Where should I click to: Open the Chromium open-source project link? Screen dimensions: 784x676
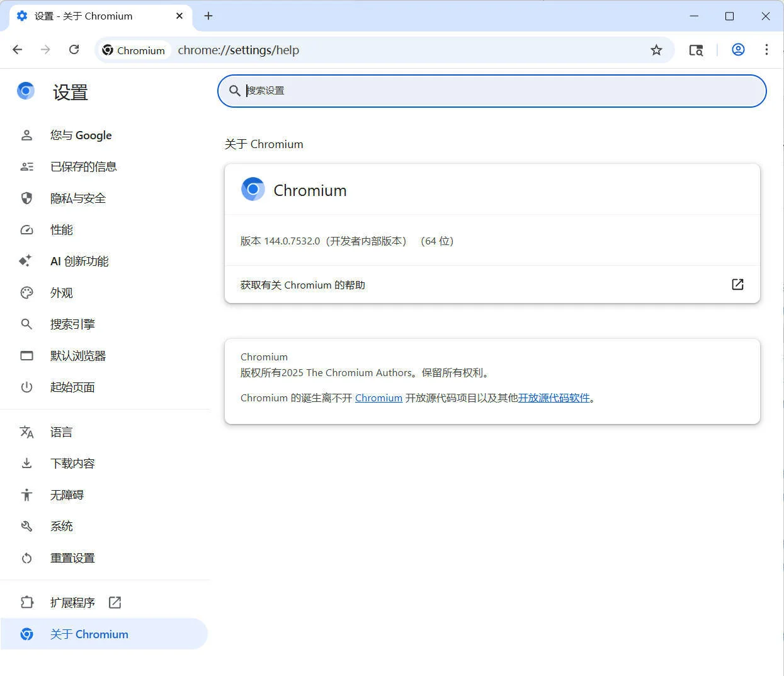[378, 398]
